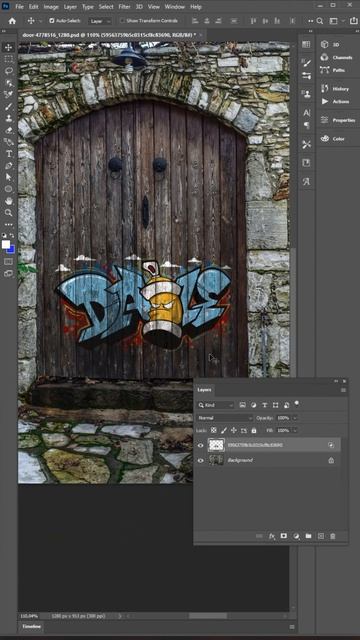Create a new layer
This screenshot has height=640, width=360.
321,536
